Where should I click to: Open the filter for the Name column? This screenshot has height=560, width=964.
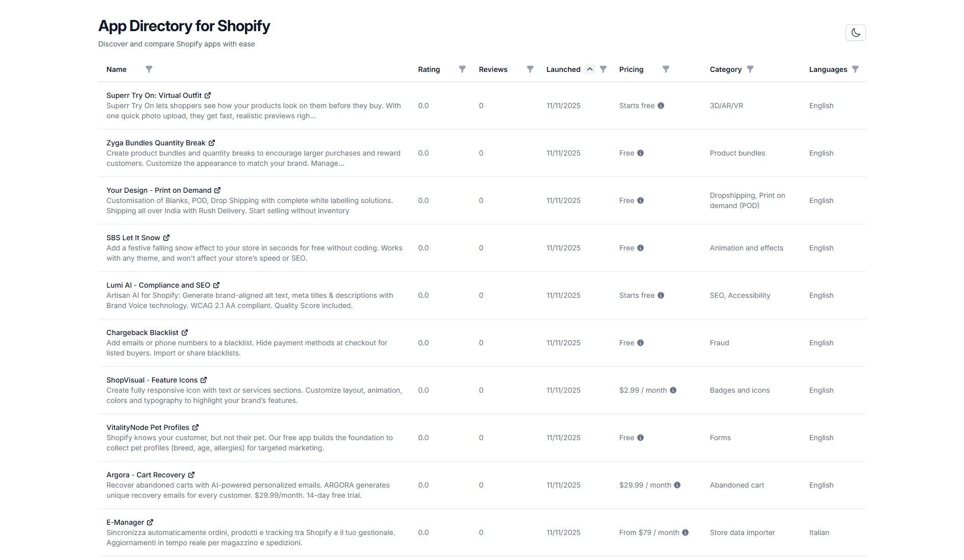(x=150, y=69)
